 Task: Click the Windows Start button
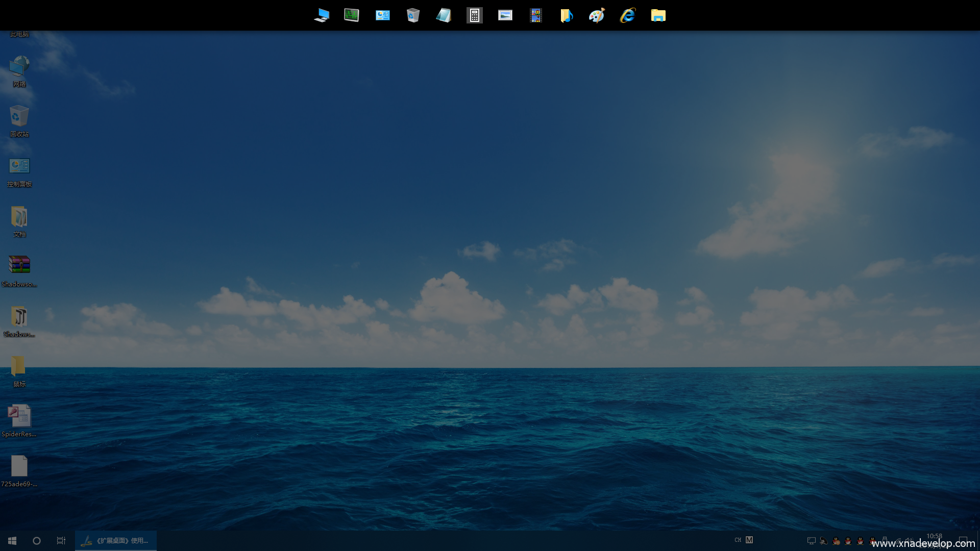12,540
